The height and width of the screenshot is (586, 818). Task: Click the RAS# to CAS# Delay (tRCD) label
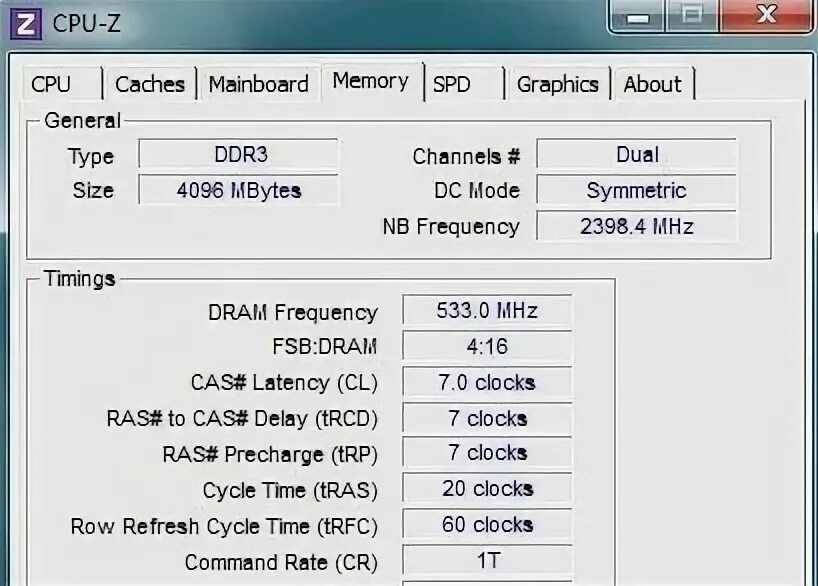pyautogui.click(x=242, y=419)
